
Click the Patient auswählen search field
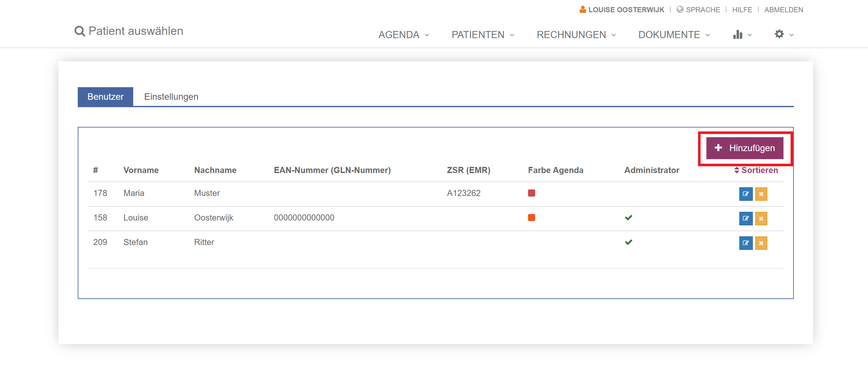click(x=136, y=31)
